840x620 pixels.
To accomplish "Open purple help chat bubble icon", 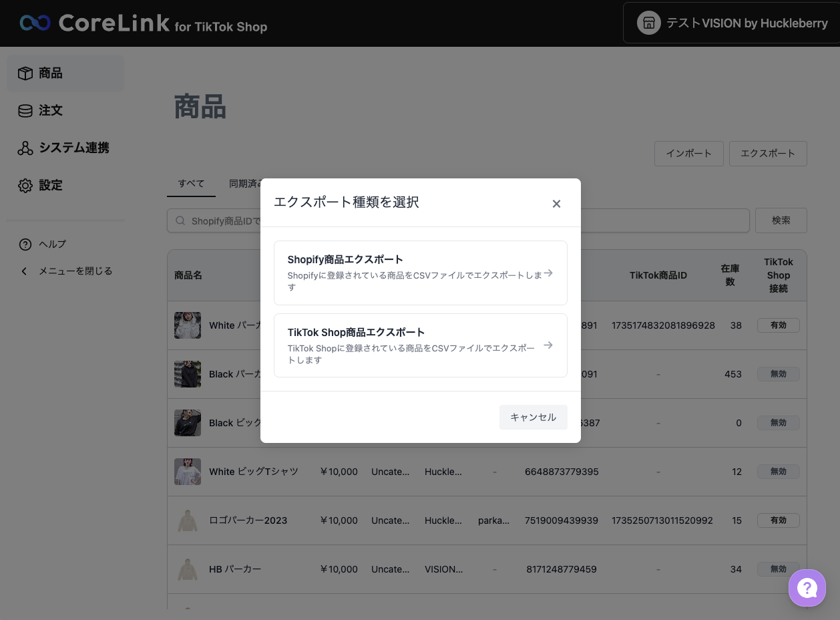I will coord(807,588).
